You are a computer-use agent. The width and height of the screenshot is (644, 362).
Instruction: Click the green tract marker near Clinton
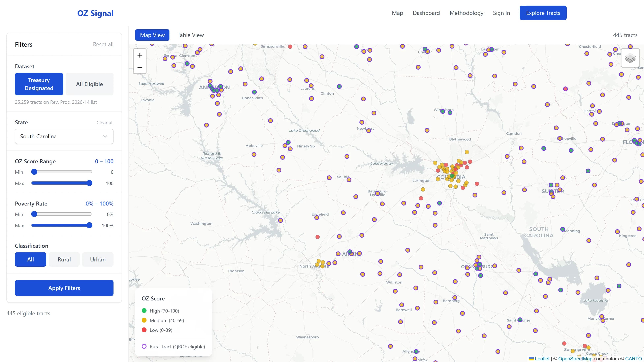(x=339, y=86)
